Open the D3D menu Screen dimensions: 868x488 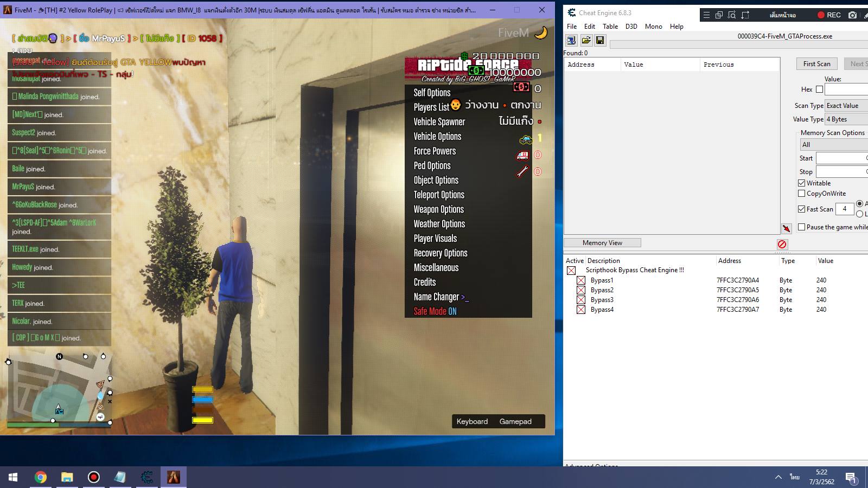pos(631,27)
